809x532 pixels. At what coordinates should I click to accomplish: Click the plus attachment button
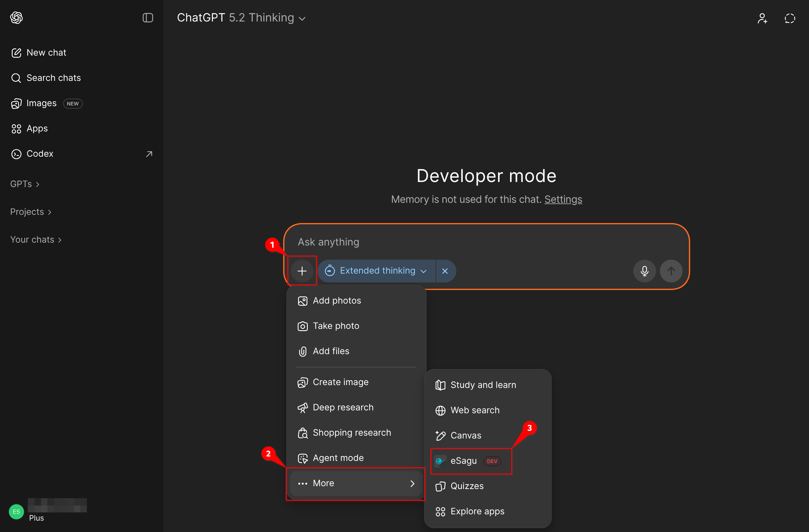coord(302,271)
